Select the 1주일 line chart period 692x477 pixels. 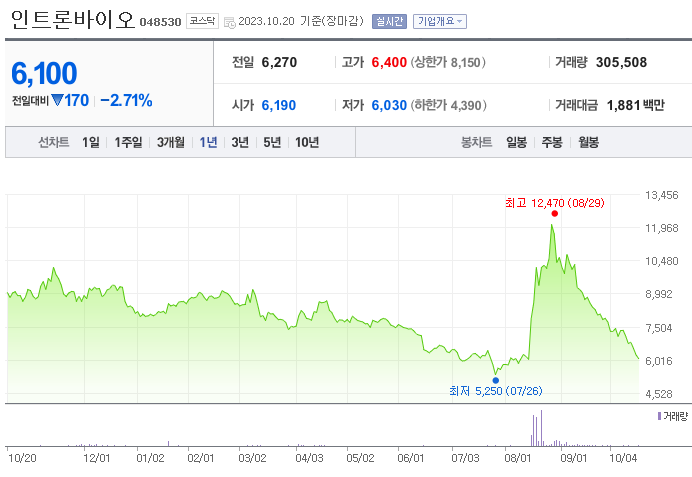pos(128,142)
